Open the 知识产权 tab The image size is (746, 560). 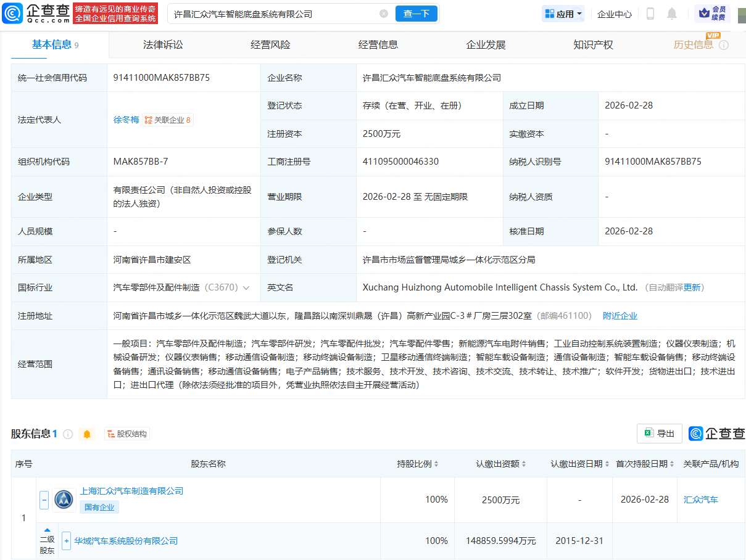coord(592,44)
